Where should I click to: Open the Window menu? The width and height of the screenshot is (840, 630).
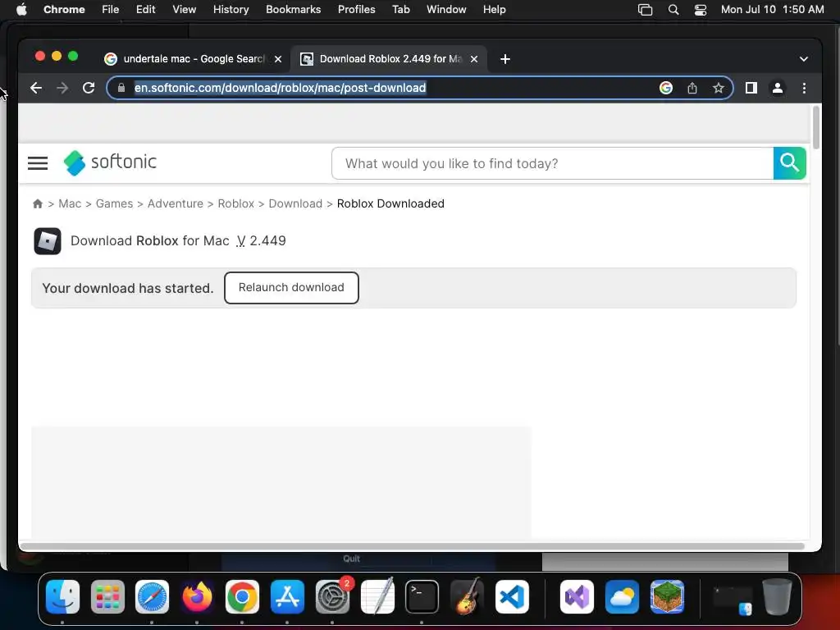tap(446, 10)
